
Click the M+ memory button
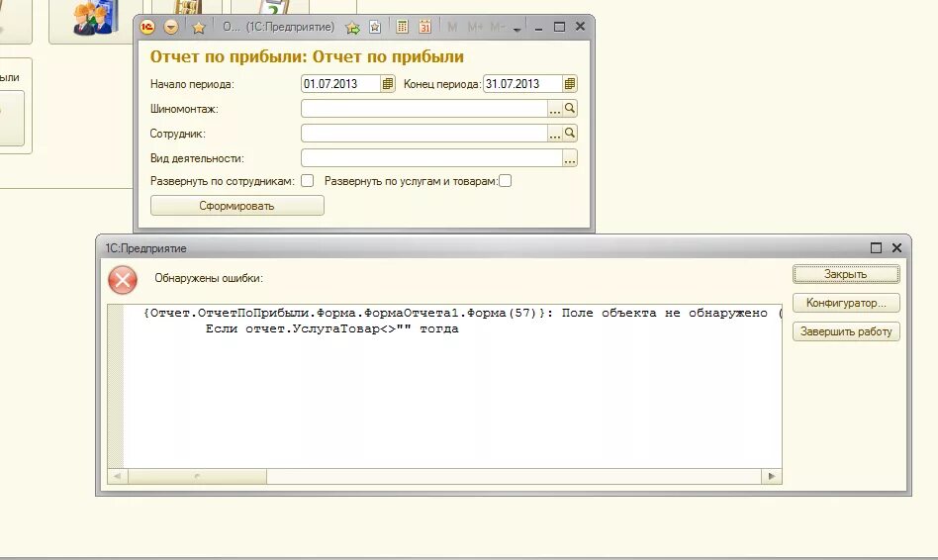[x=475, y=28]
